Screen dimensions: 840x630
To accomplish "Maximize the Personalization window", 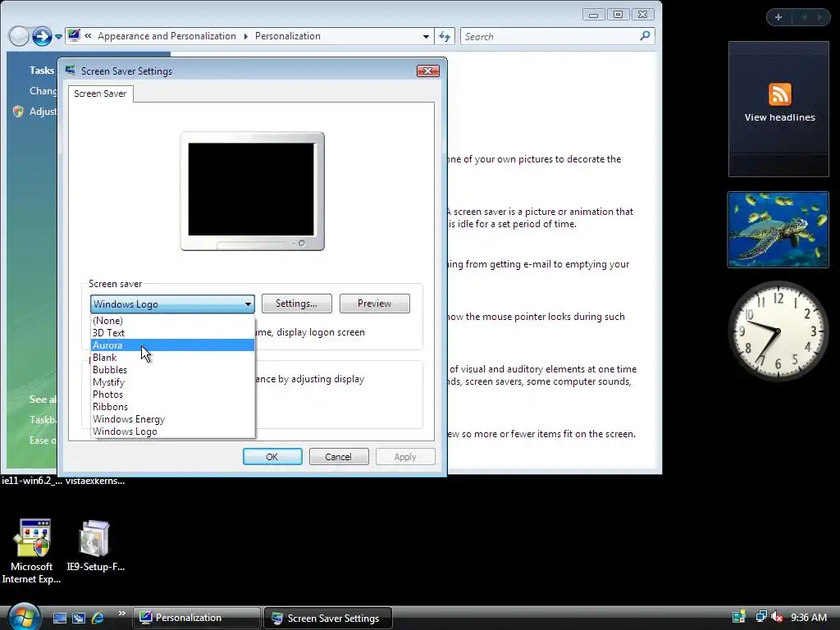I will click(619, 15).
